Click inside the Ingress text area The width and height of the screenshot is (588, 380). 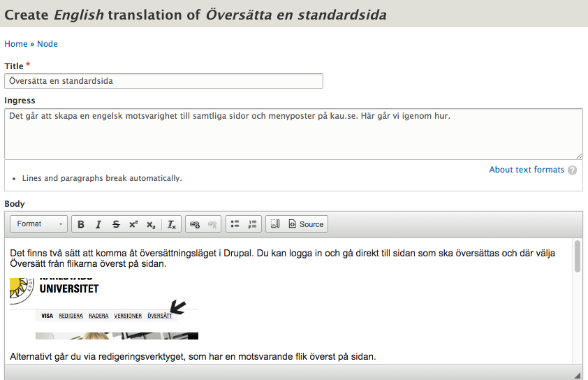click(x=293, y=134)
